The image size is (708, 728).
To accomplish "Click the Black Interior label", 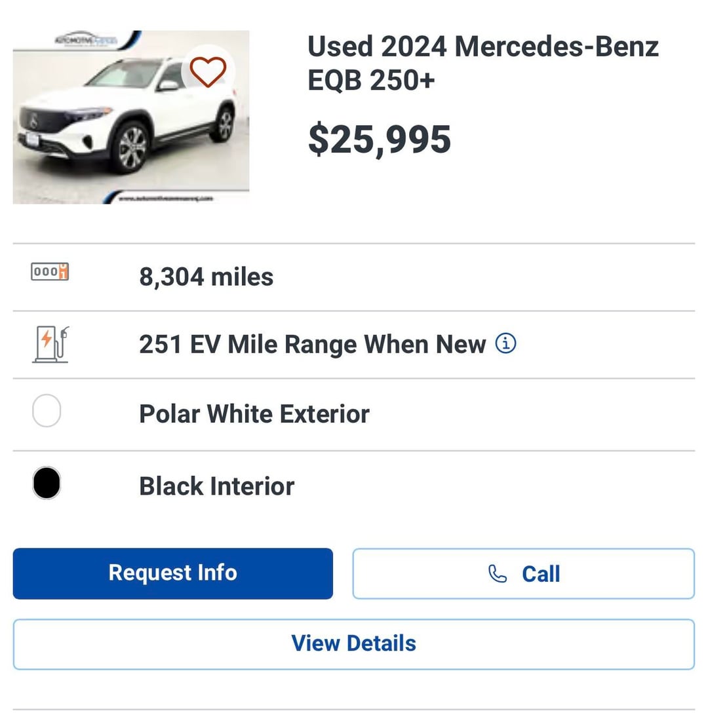I will pos(216,486).
